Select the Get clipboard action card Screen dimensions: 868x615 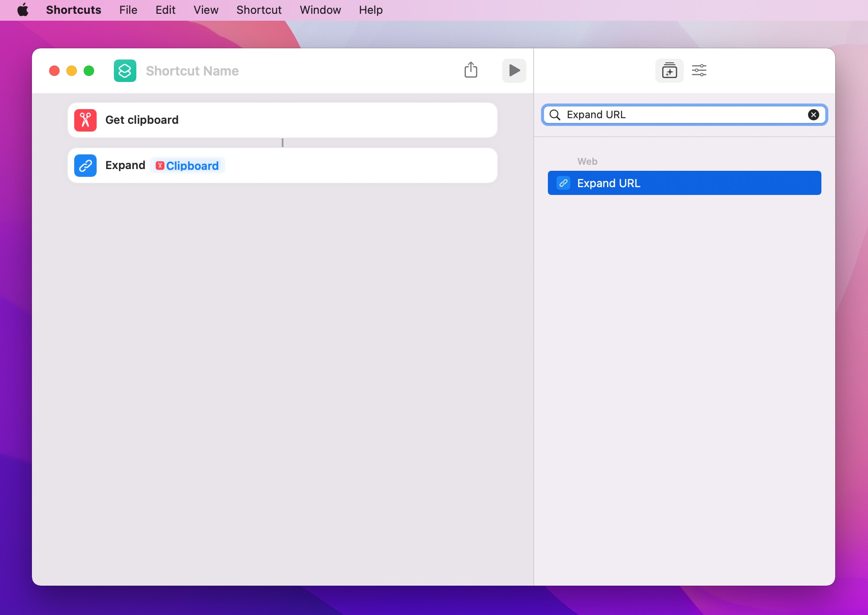(283, 120)
